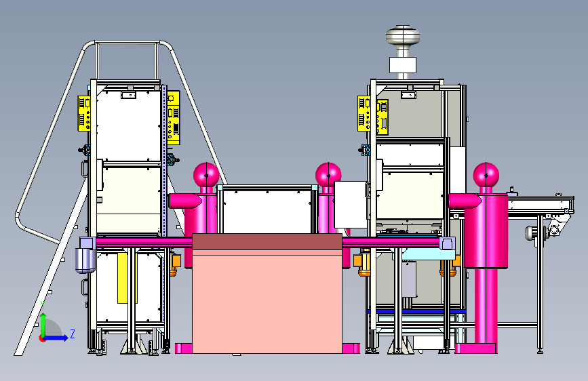
Task: Select the large salmon box in the center
Action: pyautogui.click(x=267, y=304)
